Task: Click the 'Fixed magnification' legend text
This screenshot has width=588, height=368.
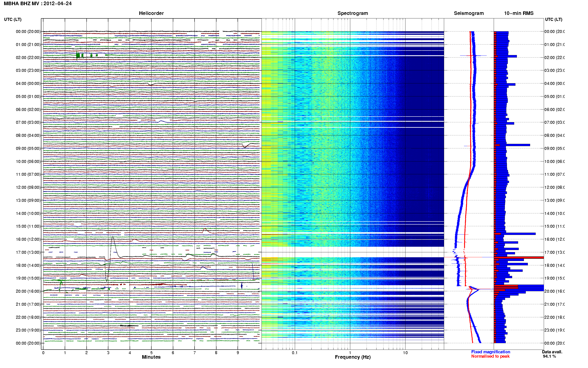Action: coord(491,352)
